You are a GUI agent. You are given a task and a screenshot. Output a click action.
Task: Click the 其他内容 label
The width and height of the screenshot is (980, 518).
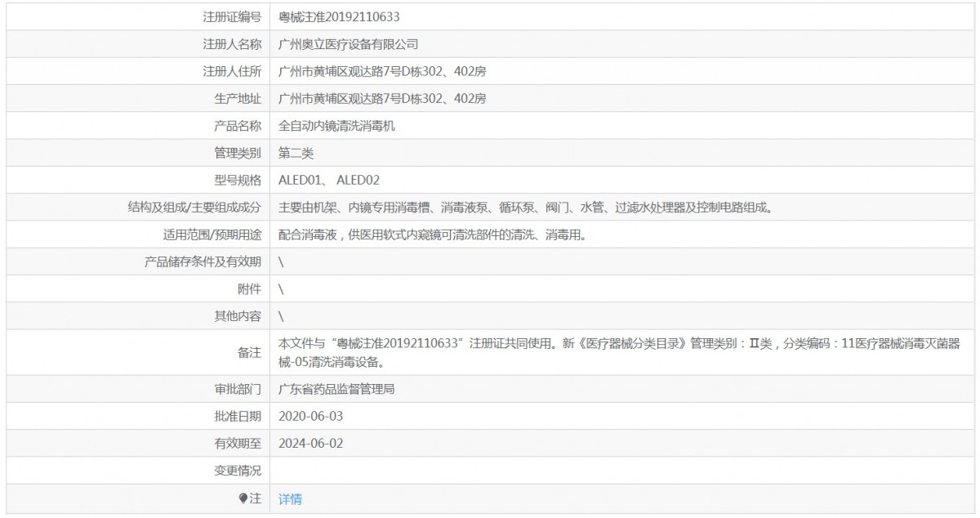pos(238,316)
